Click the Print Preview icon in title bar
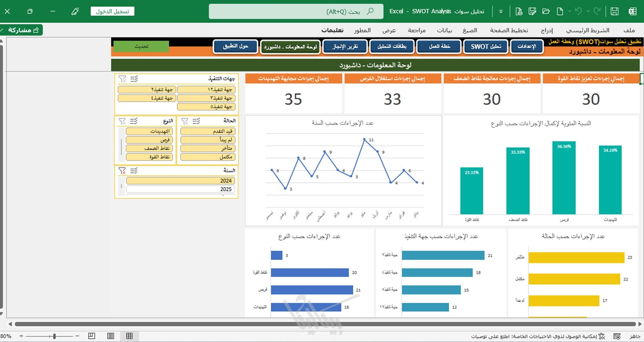 (519, 11)
